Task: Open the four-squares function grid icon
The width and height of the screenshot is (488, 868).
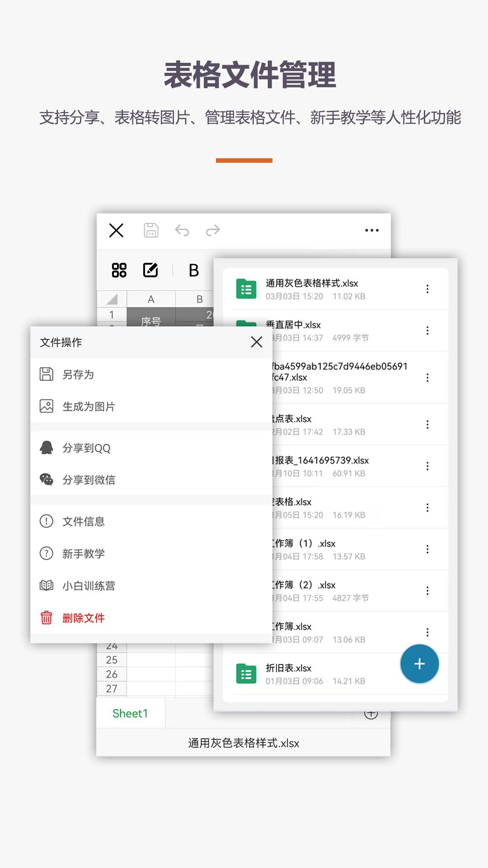Action: pos(119,270)
